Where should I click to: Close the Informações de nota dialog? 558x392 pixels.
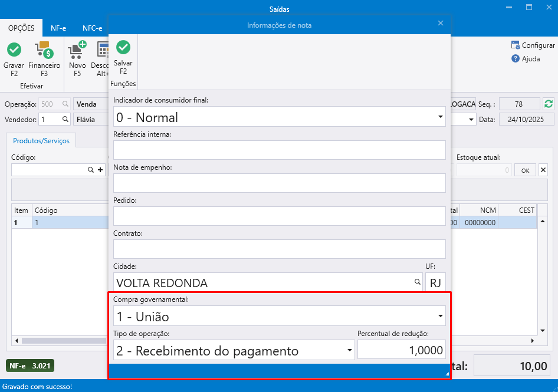[440, 24]
